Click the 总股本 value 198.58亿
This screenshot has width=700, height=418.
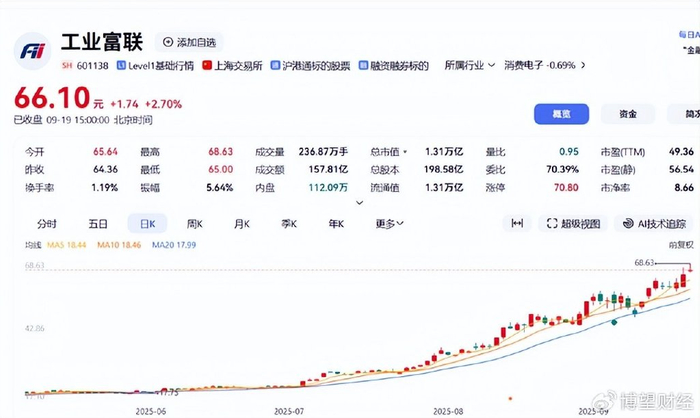pos(443,170)
